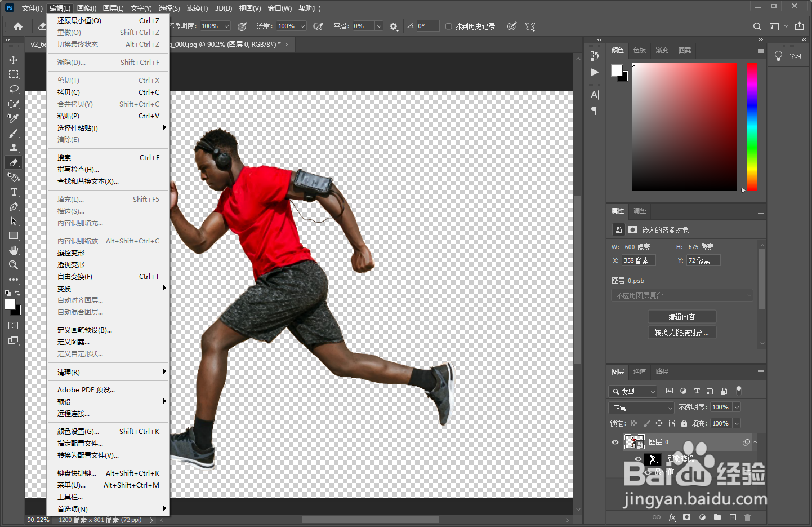This screenshot has width=812, height=527.
Task: Select the Lasso tool
Action: tap(14, 89)
